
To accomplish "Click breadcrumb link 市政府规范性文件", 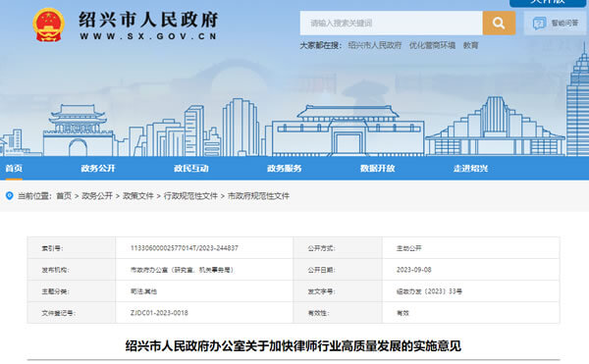I will [x=258, y=196].
